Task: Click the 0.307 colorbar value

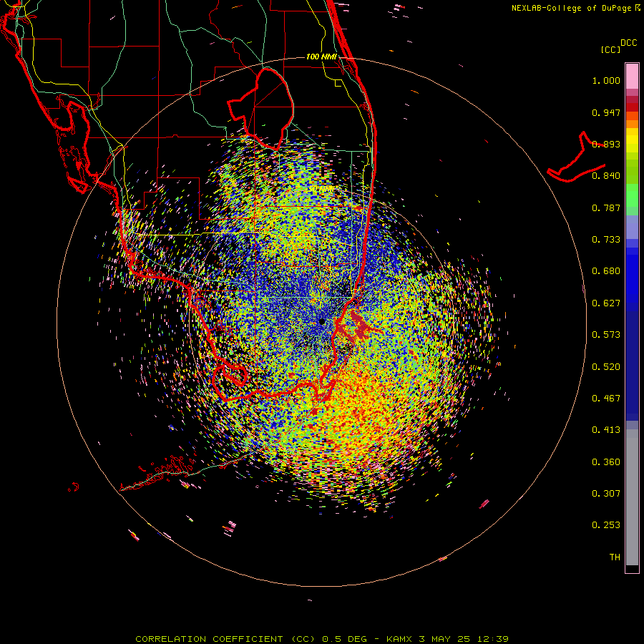Action: coord(606,494)
